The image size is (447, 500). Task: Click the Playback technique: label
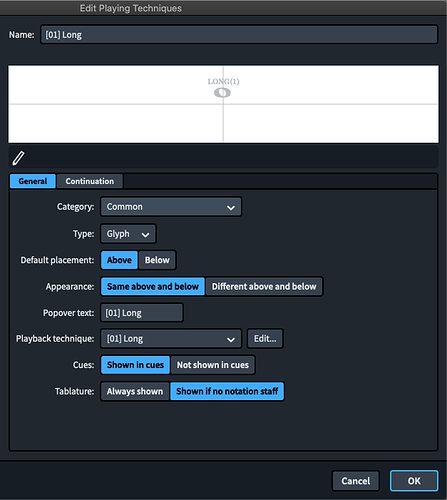[x=55, y=339]
